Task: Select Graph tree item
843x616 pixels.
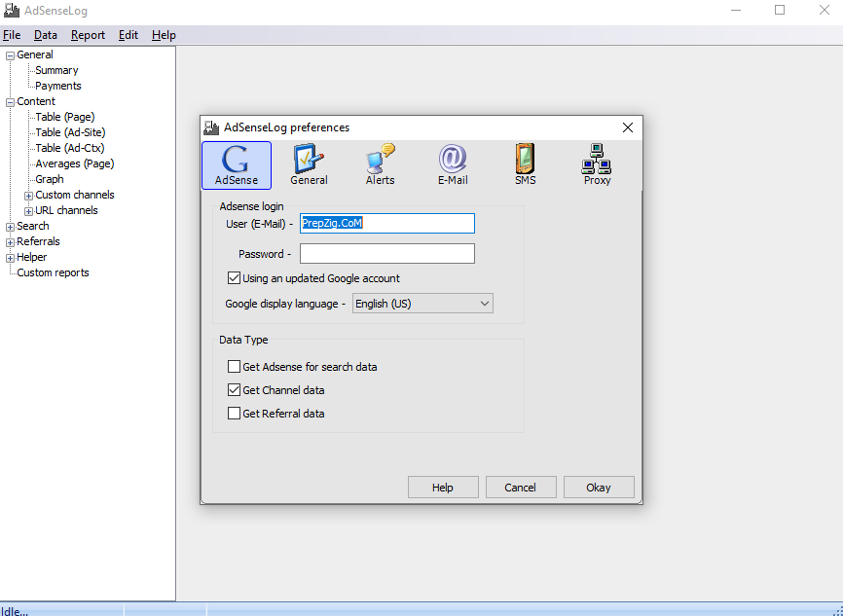Action: click(50, 179)
